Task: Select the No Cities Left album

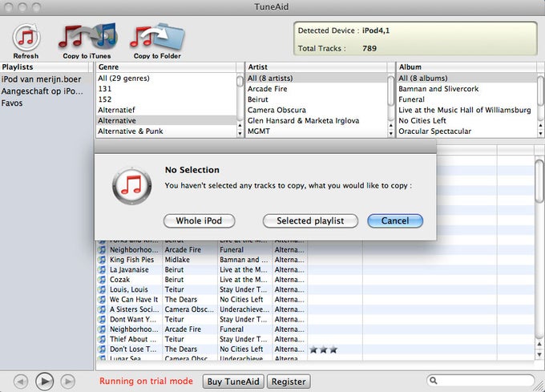Action: pyautogui.click(x=466, y=120)
